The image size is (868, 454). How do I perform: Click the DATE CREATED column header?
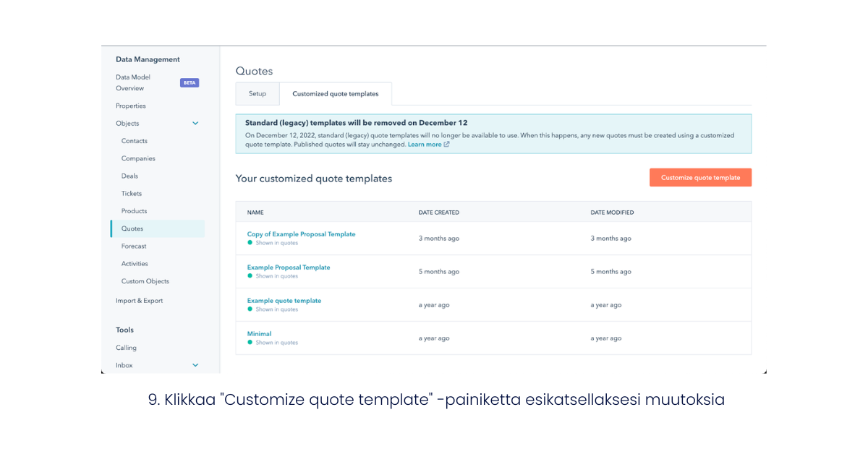pos(439,213)
